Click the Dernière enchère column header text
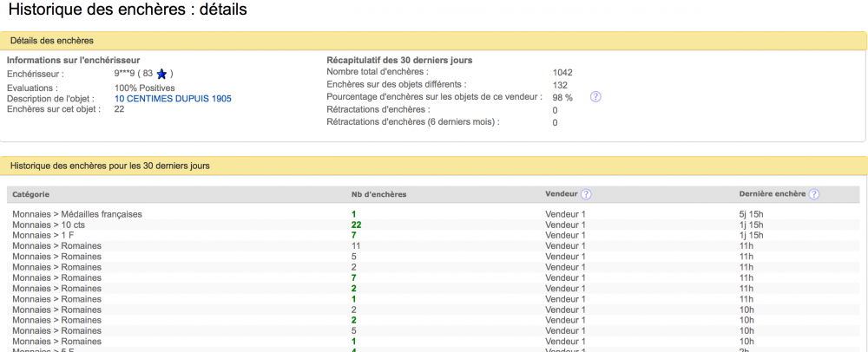The width and height of the screenshot is (868, 352). click(x=773, y=194)
